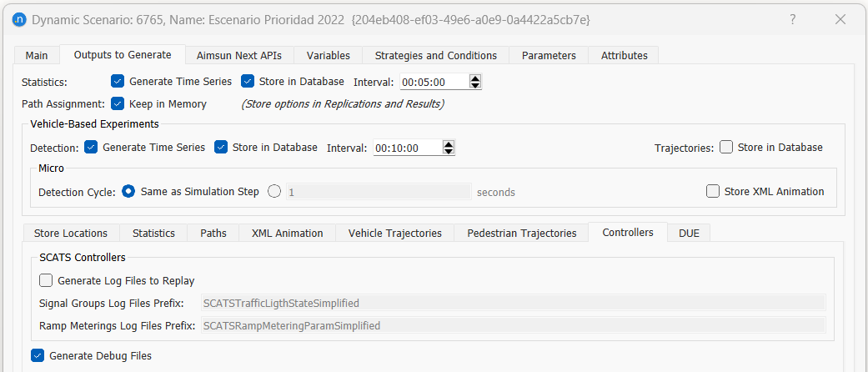
Task: Open the Strategies and Conditions tab
Action: 435,56
